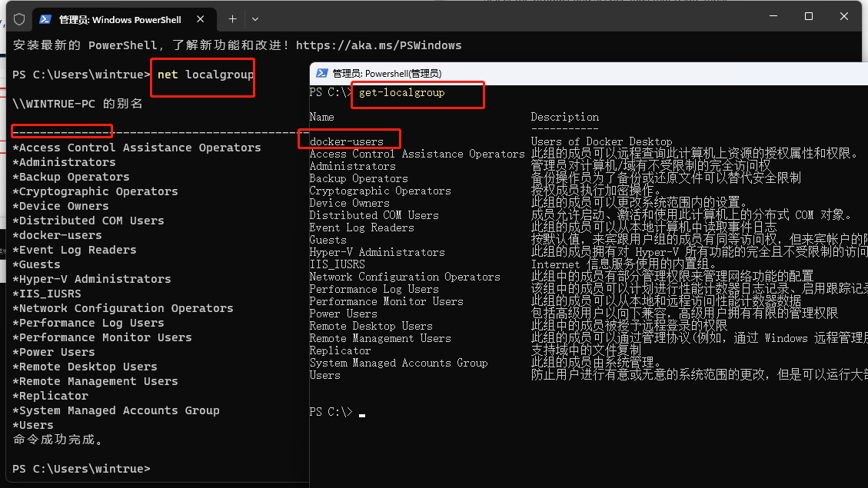The width and height of the screenshot is (868, 488).
Task: Click the shield icon left of the tab
Action: pos(19,19)
